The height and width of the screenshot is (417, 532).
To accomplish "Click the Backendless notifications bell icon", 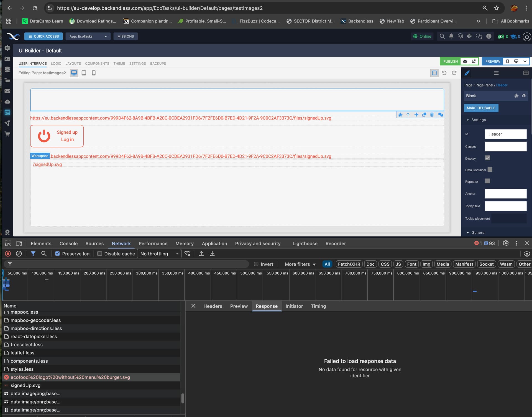I will pyautogui.click(x=451, y=36).
